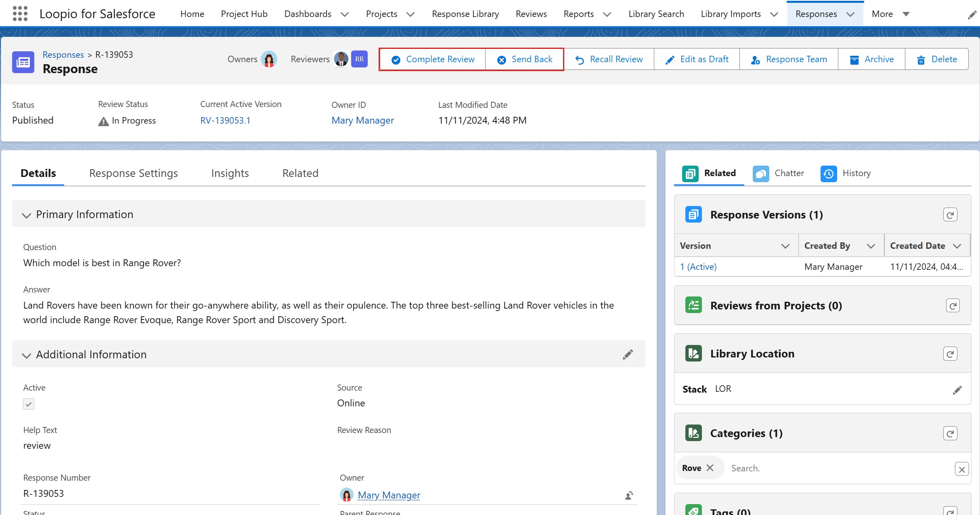
Task: Open the Created Date column menu
Action: click(x=957, y=246)
